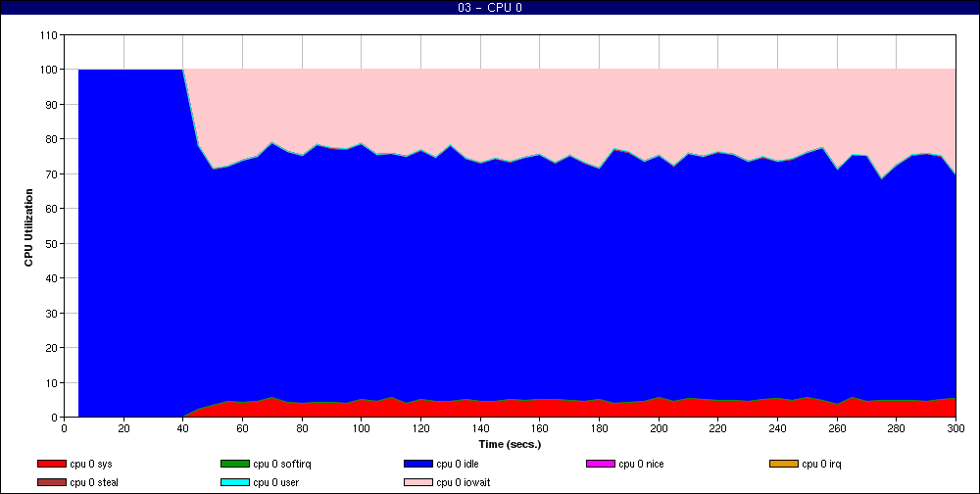Click the x-axis value 260
This screenshot has height=494, width=980.
837,428
